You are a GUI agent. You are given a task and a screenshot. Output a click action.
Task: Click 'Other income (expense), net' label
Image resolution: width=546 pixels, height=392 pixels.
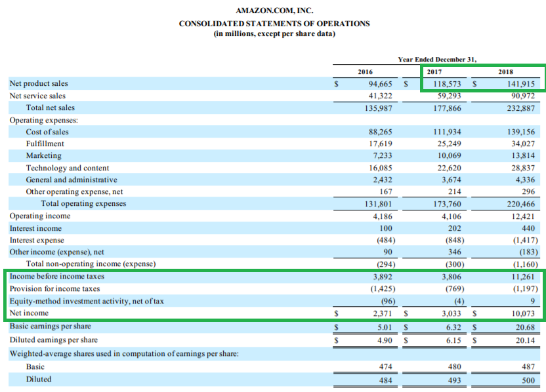coord(56,252)
